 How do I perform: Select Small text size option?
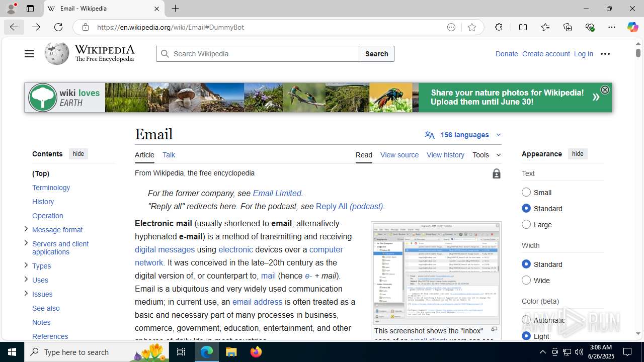pyautogui.click(x=526, y=192)
